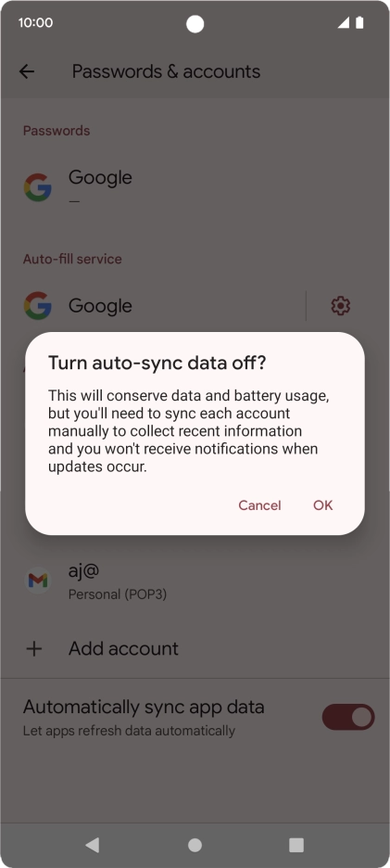The image size is (390, 868).
Task: Tap the Google logo under Auto-fill service
Action: 38,306
